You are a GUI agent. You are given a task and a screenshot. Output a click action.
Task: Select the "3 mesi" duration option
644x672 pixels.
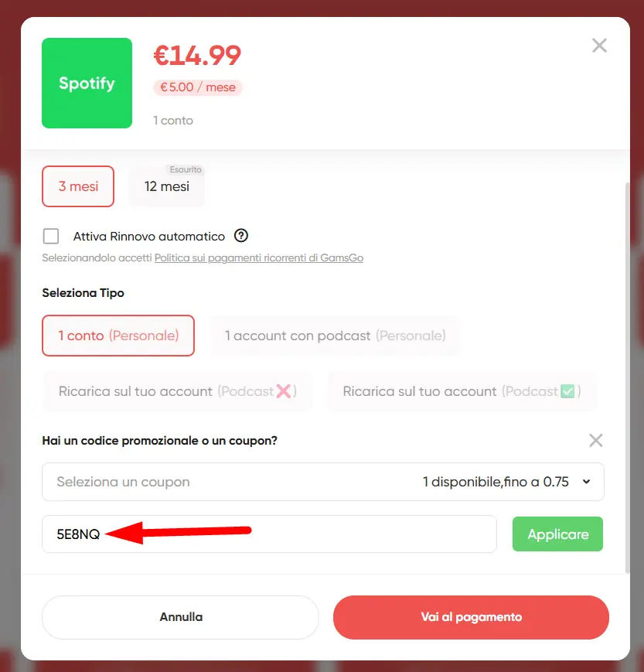coord(77,186)
